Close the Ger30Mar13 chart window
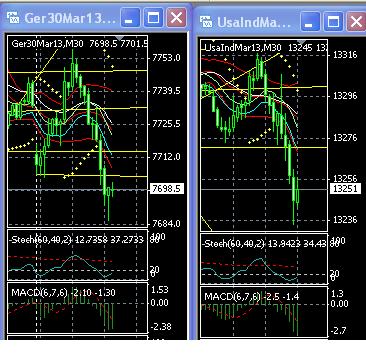366x361 pixels. click(176, 17)
